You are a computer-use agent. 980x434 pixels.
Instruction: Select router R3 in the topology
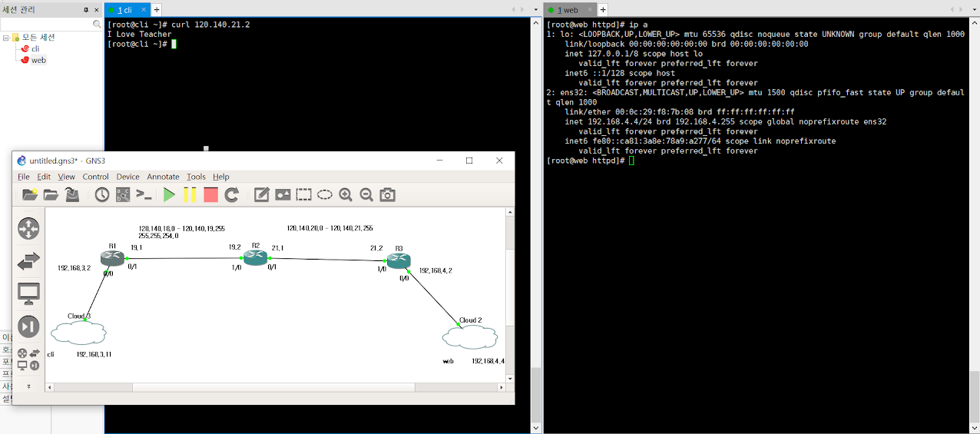point(399,260)
